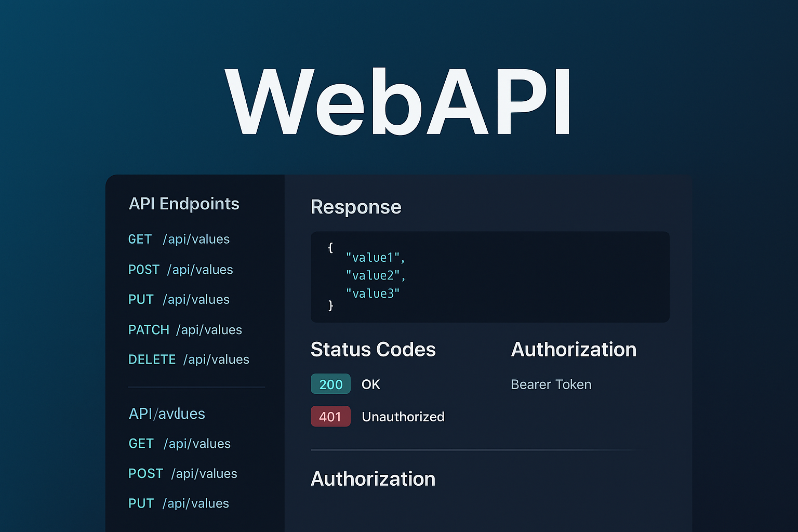Click the API Endpoints heading
This screenshot has height=532, width=798.
(184, 204)
